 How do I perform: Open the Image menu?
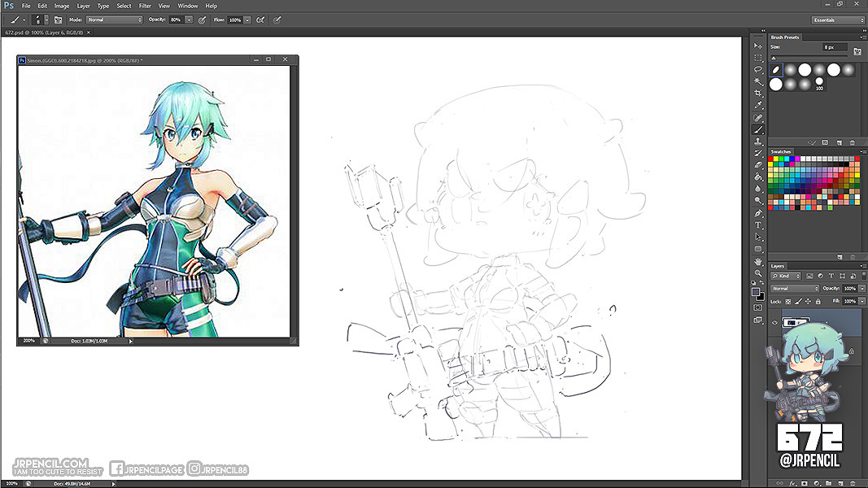tap(62, 6)
